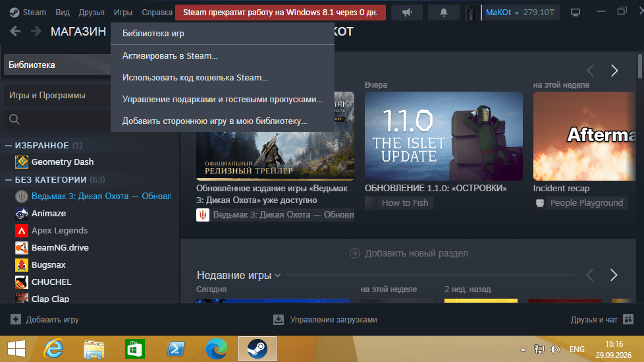Select Библиотека игр menu entry
Screen dimensions: 644x362
(x=222, y=34)
